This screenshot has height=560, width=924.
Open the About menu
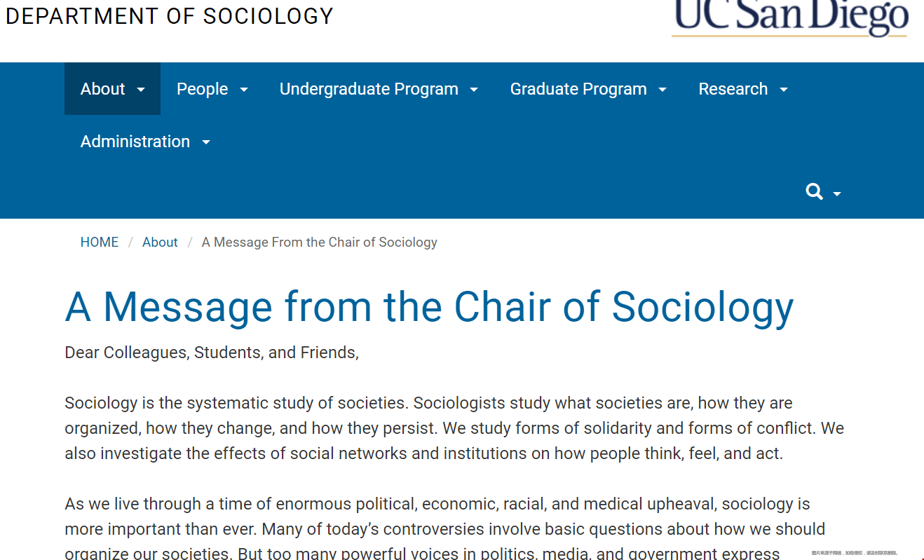click(103, 89)
